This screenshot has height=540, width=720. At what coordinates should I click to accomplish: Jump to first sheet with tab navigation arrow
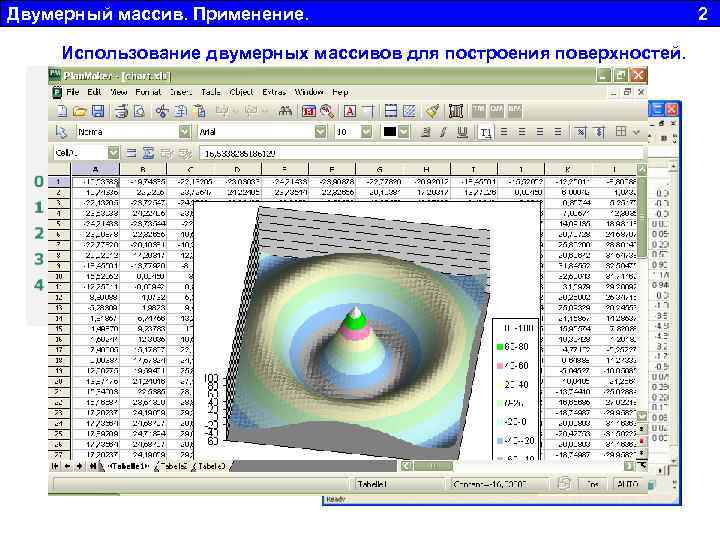click(x=55, y=466)
